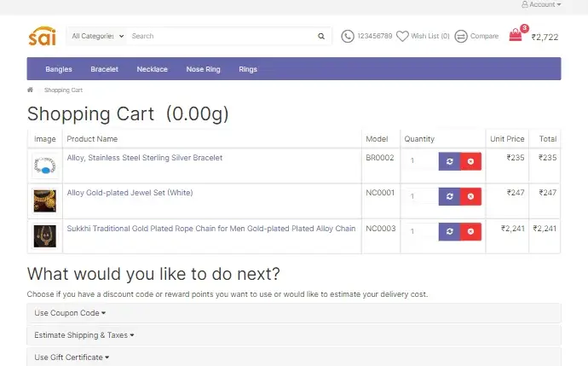
Task: Expand Estimate Shipping & Taxes section
Action: point(84,335)
